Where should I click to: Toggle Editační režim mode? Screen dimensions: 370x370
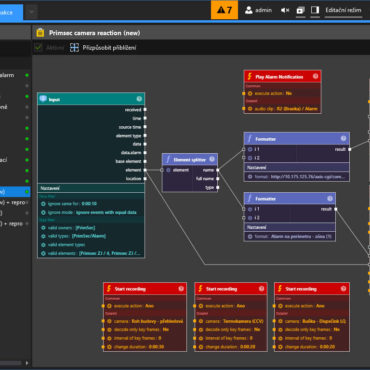coord(343,10)
